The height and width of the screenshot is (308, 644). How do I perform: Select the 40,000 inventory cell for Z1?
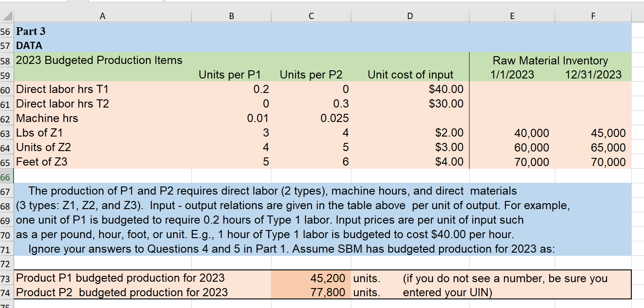pyautogui.click(x=512, y=133)
